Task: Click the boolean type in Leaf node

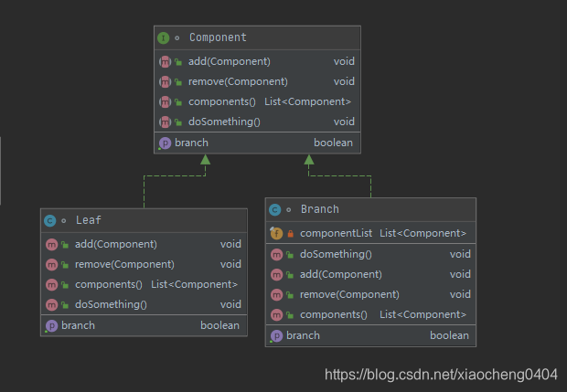Action: pos(219,325)
